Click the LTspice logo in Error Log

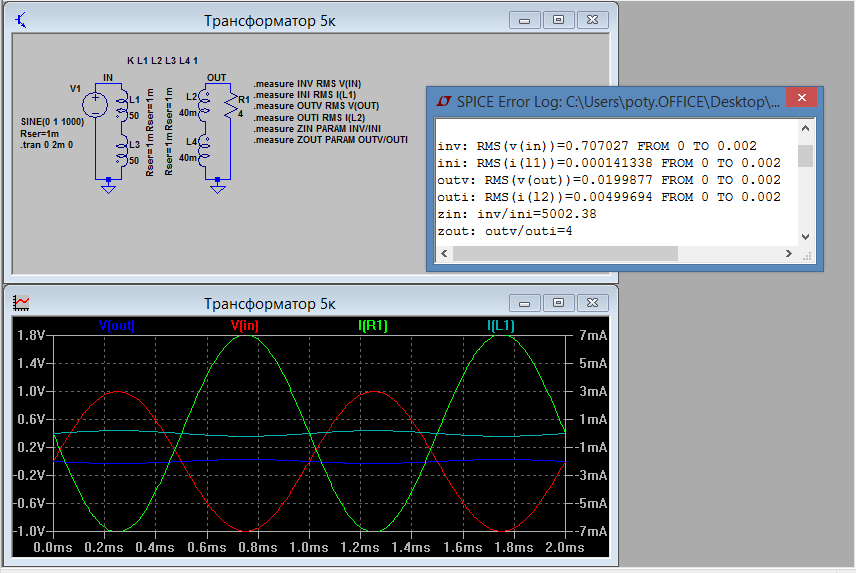[x=443, y=101]
